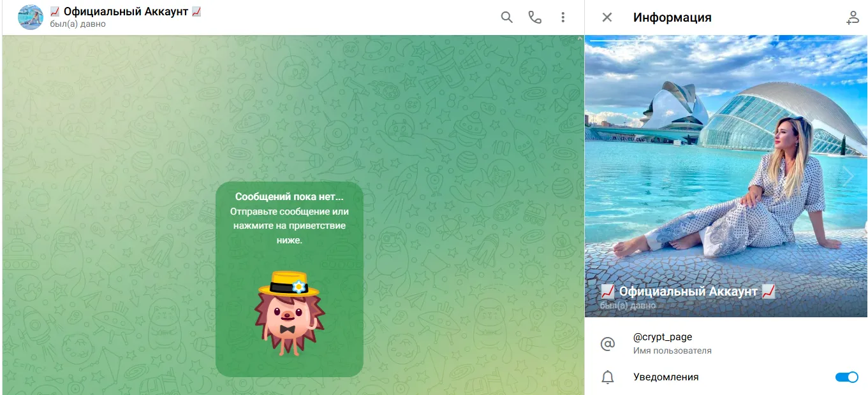Add user to contacts via top-right icon
Screen dimensions: 868x395
(x=852, y=18)
